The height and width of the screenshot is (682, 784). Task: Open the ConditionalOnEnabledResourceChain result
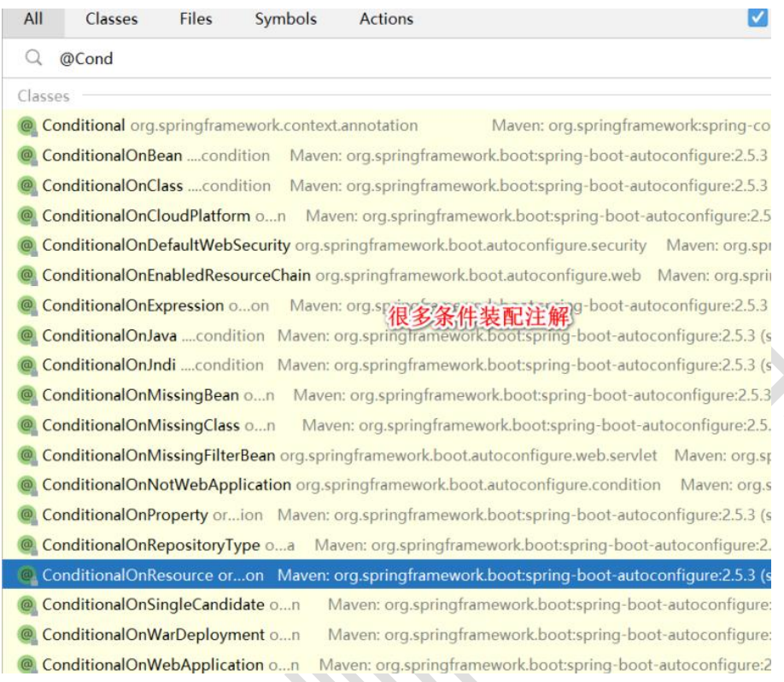[387, 276]
